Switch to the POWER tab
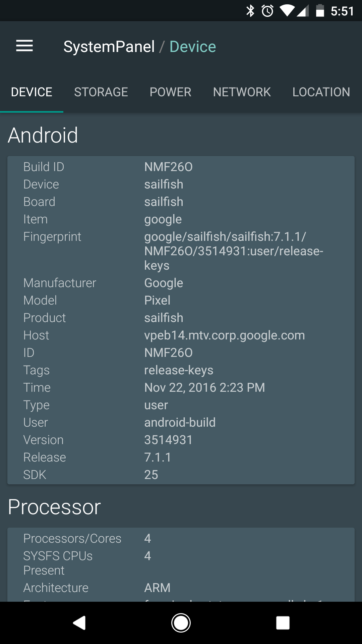362x644 pixels. [170, 92]
